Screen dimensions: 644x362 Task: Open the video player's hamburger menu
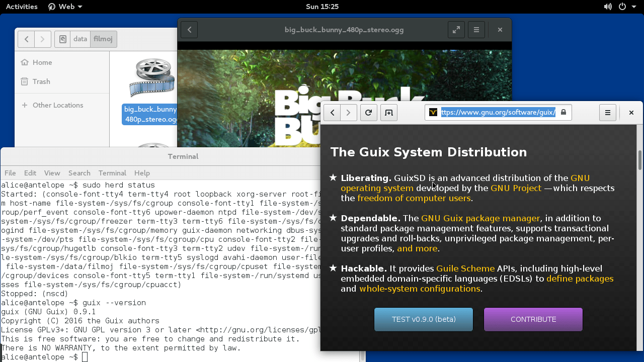[476, 30]
